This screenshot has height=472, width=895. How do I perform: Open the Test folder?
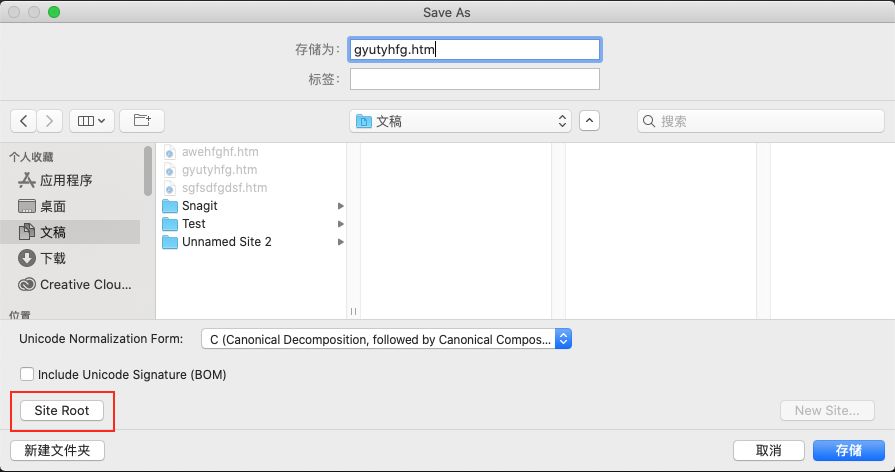(194, 224)
